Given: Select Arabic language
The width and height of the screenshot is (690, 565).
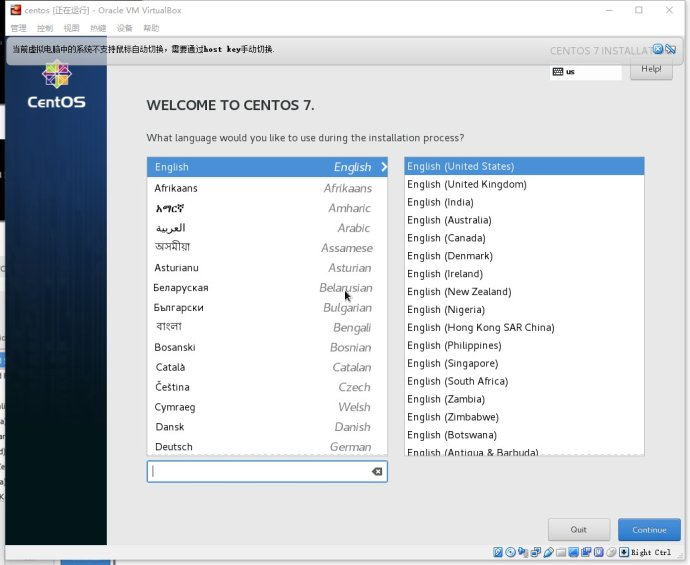Looking at the screenshot, I should [267, 228].
